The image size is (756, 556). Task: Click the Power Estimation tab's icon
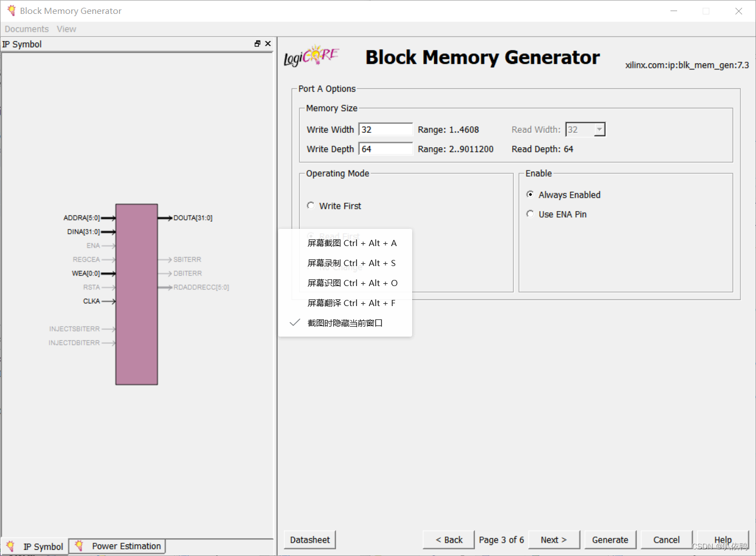[x=79, y=545]
